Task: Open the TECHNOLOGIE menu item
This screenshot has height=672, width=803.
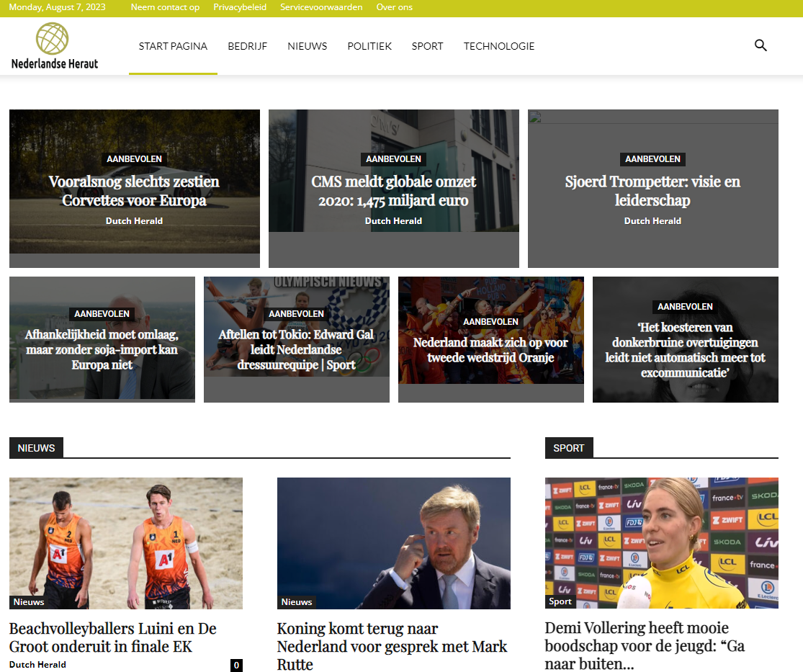Action: click(x=499, y=46)
